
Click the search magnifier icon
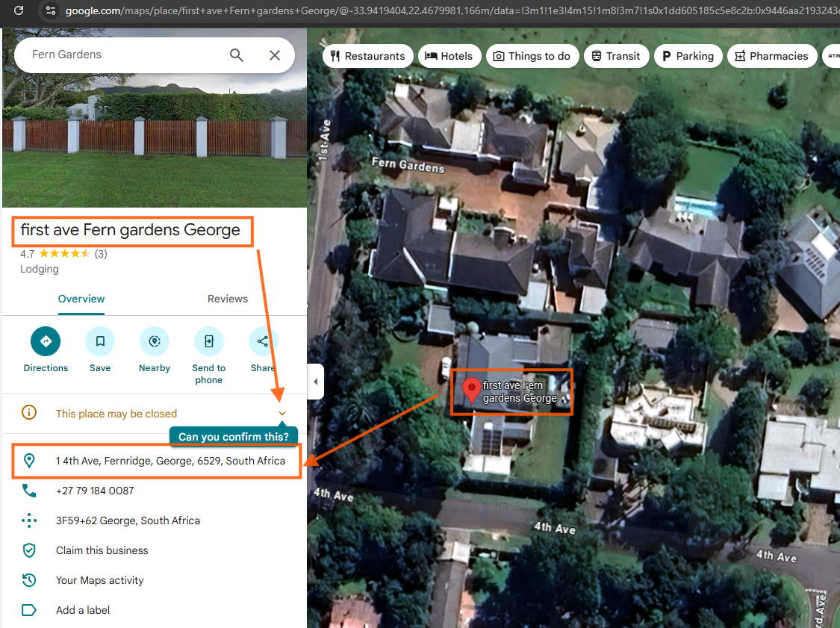237,55
